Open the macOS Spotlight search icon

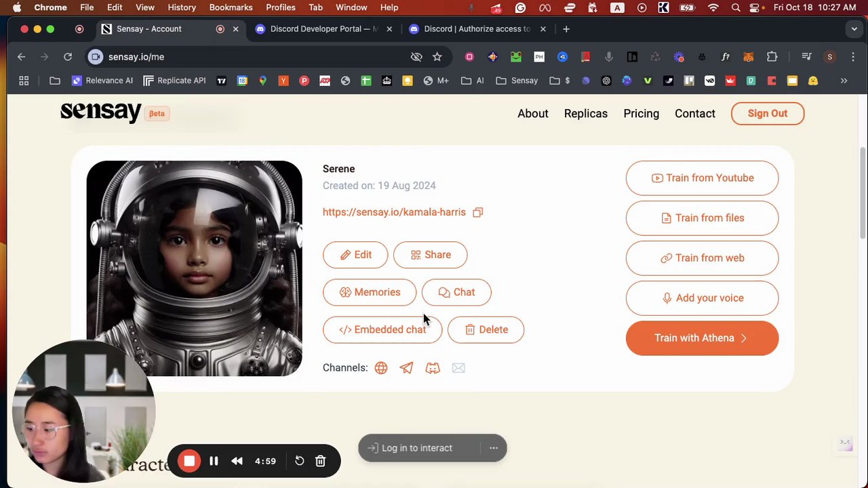coord(736,7)
